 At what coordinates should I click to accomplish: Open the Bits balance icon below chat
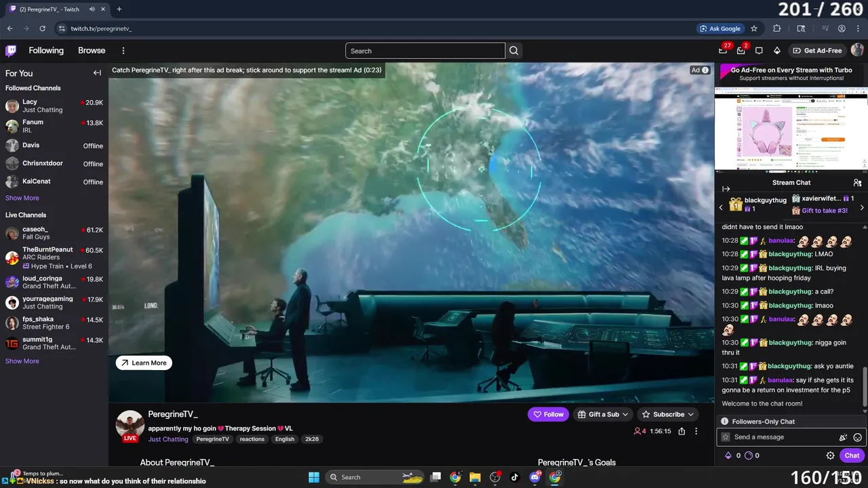(x=728, y=455)
